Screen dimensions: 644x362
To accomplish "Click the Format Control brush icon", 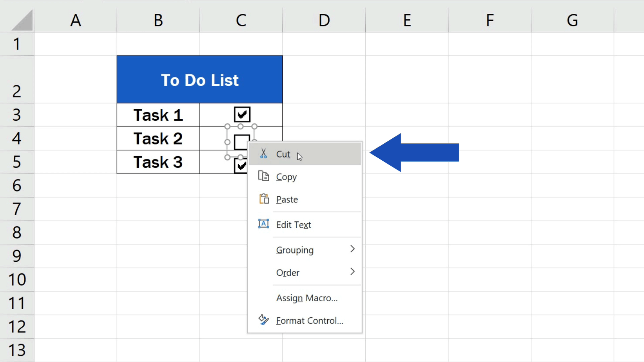I will click(264, 320).
